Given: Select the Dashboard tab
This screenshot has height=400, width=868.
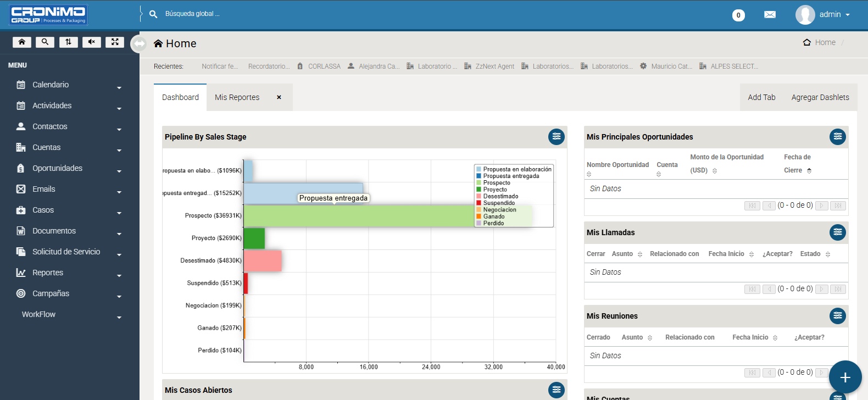Looking at the screenshot, I should (180, 97).
